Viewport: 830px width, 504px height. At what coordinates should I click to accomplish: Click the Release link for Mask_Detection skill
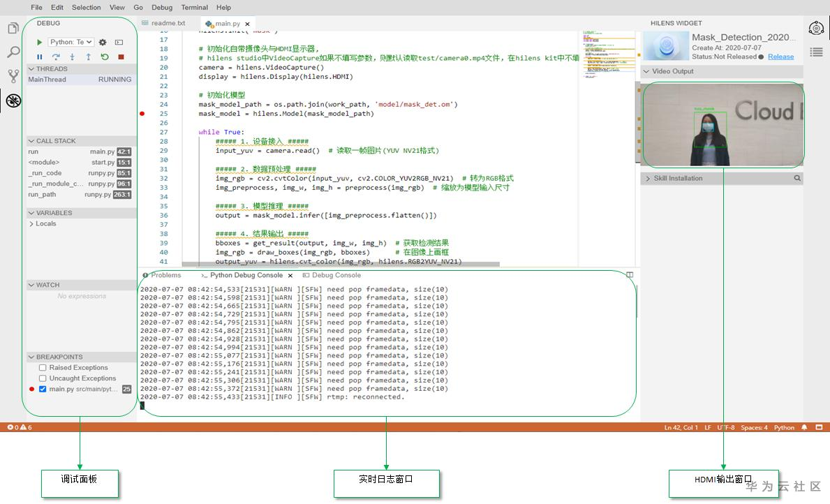point(780,56)
